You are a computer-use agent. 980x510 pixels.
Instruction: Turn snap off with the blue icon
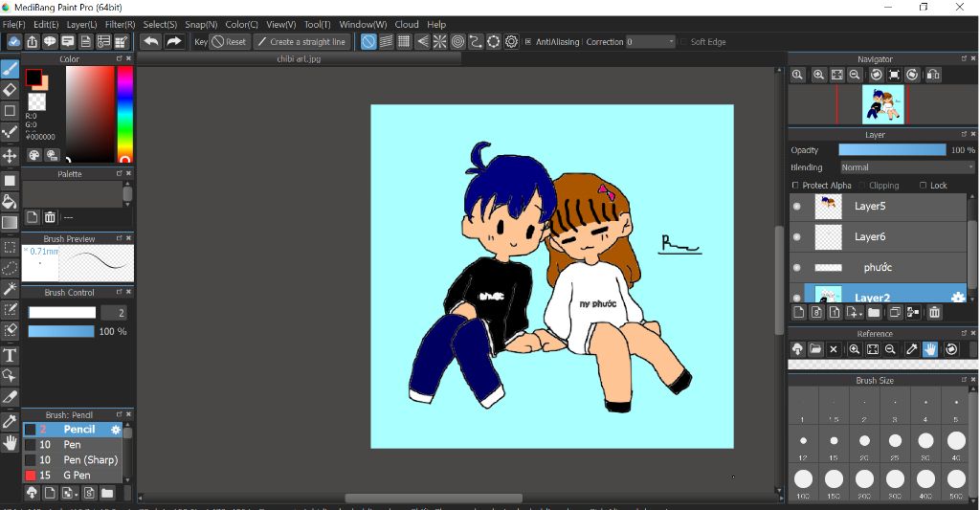click(368, 42)
